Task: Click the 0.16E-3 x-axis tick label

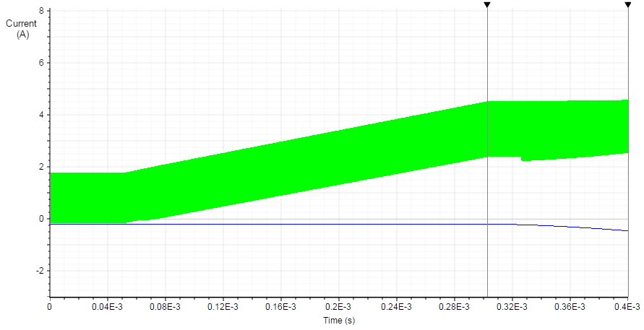Action: click(x=281, y=307)
